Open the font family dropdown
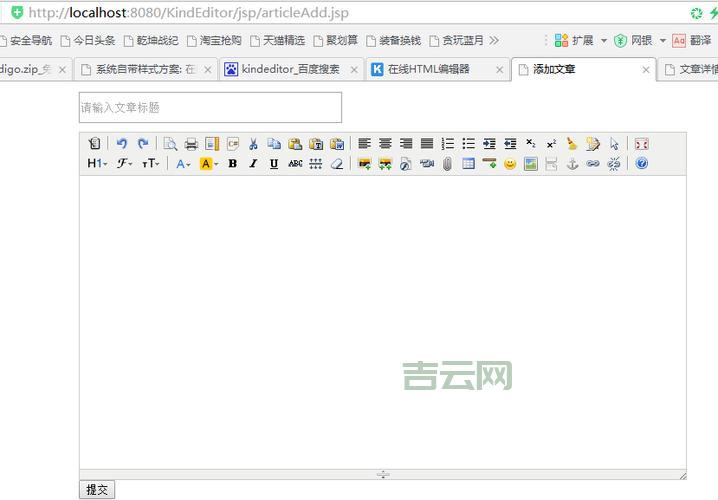Viewport: 718px width, 500px height. (x=124, y=164)
